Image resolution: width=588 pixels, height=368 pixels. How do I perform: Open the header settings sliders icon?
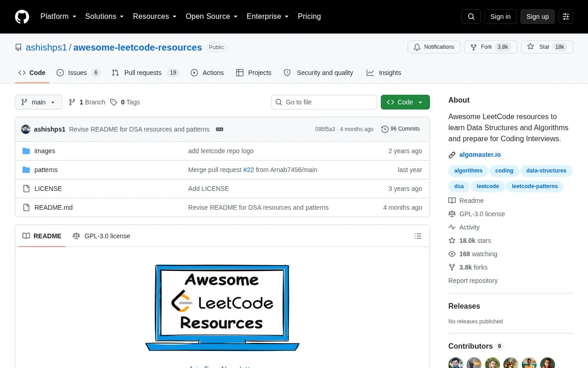point(566,17)
